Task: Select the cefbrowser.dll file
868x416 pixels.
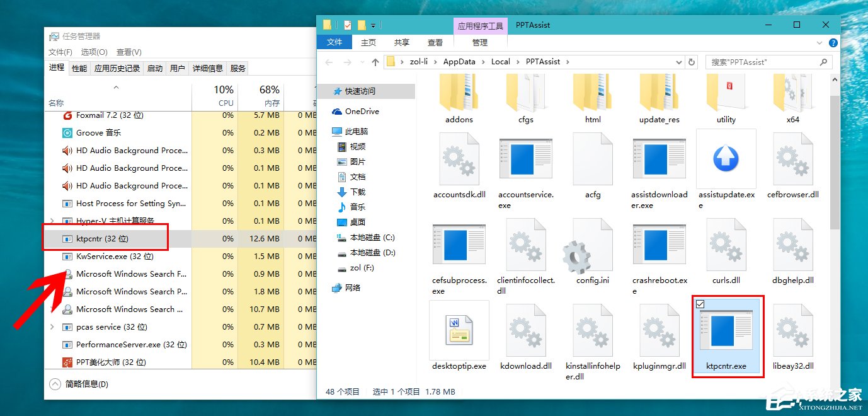Action: click(x=792, y=161)
